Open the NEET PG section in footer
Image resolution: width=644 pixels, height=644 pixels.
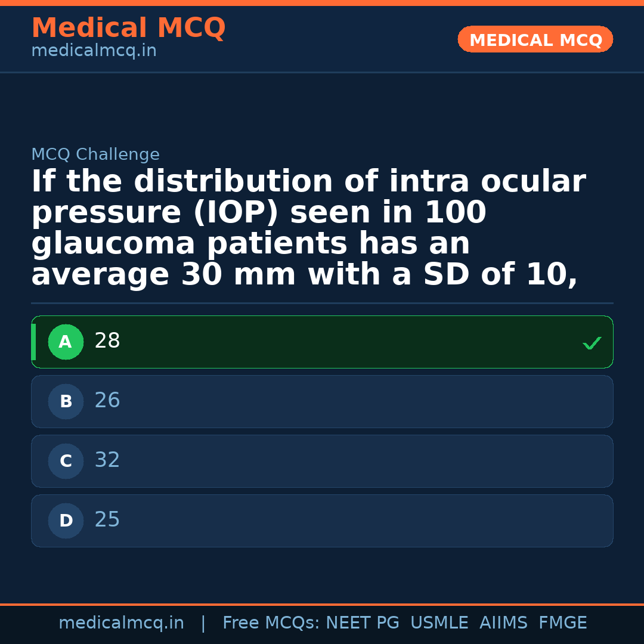[363, 623]
